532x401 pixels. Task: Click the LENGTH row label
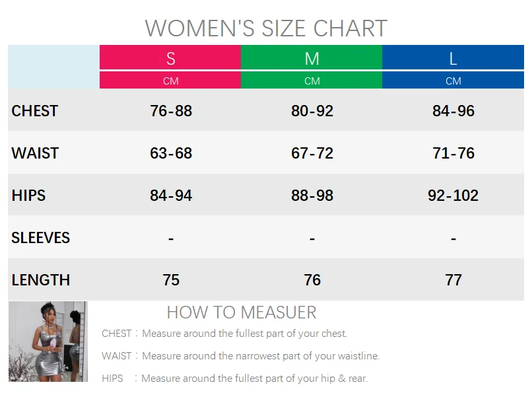pos(40,280)
